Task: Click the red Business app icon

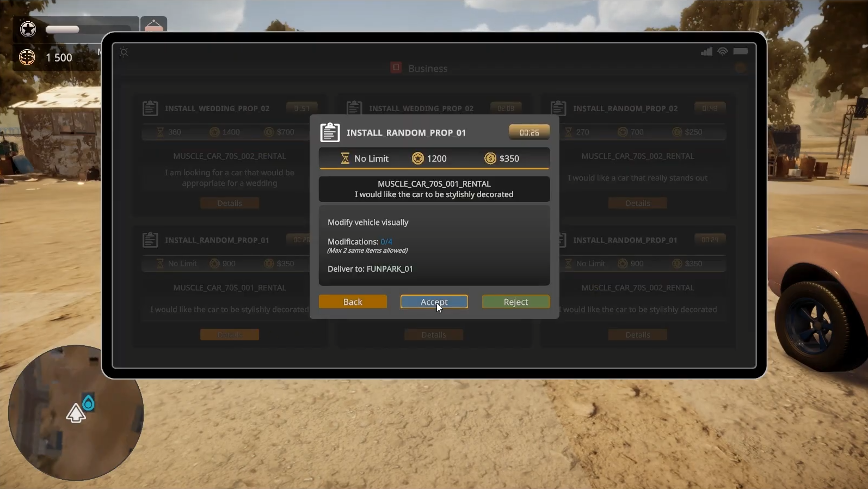Action: pyautogui.click(x=396, y=68)
